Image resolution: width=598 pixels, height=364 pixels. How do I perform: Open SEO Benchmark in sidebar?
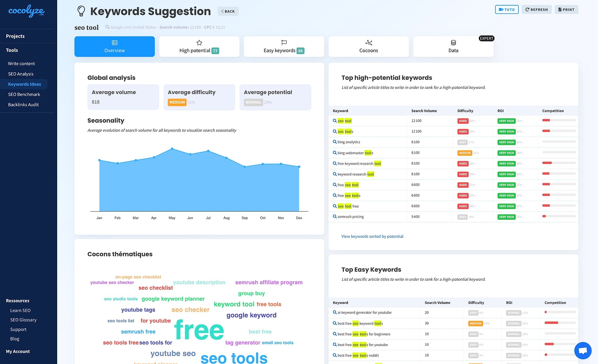tap(24, 94)
